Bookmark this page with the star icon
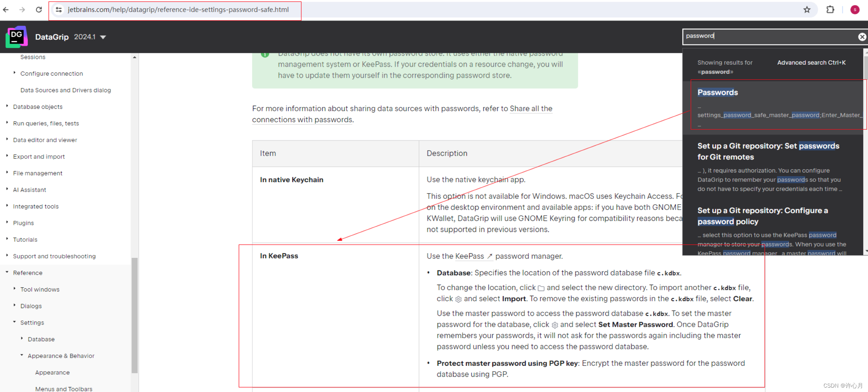The height and width of the screenshot is (392, 868). [x=807, y=10]
